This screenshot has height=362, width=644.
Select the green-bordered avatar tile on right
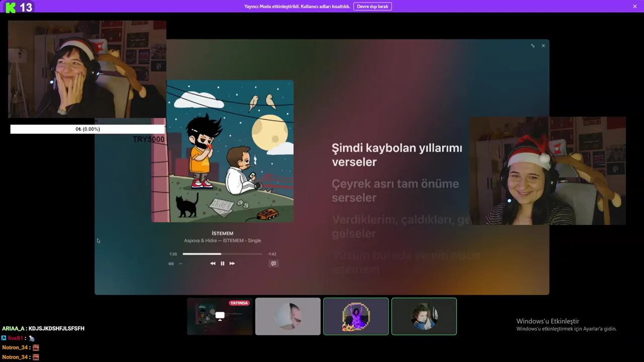(424, 316)
